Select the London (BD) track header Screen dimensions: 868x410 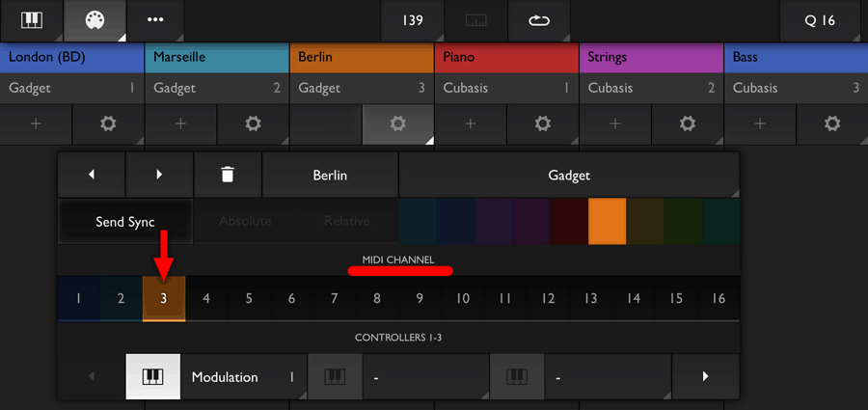(72, 58)
